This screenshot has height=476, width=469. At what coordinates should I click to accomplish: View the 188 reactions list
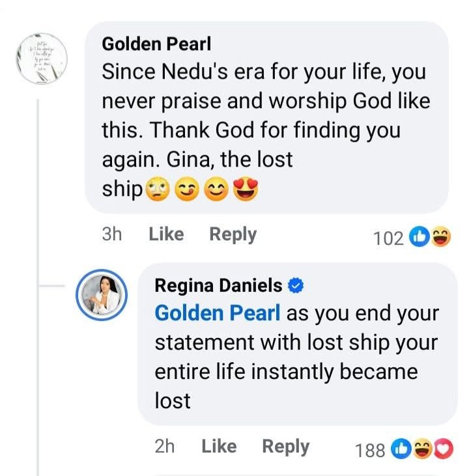click(x=370, y=449)
